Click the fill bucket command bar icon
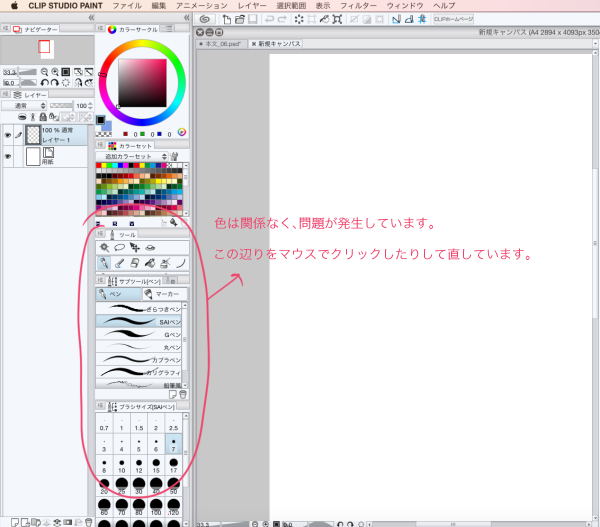The height and width of the screenshot is (527, 600). click(x=324, y=19)
